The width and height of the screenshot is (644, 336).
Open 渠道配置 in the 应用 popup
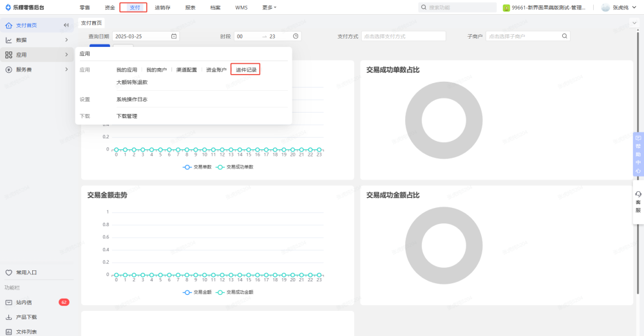187,70
